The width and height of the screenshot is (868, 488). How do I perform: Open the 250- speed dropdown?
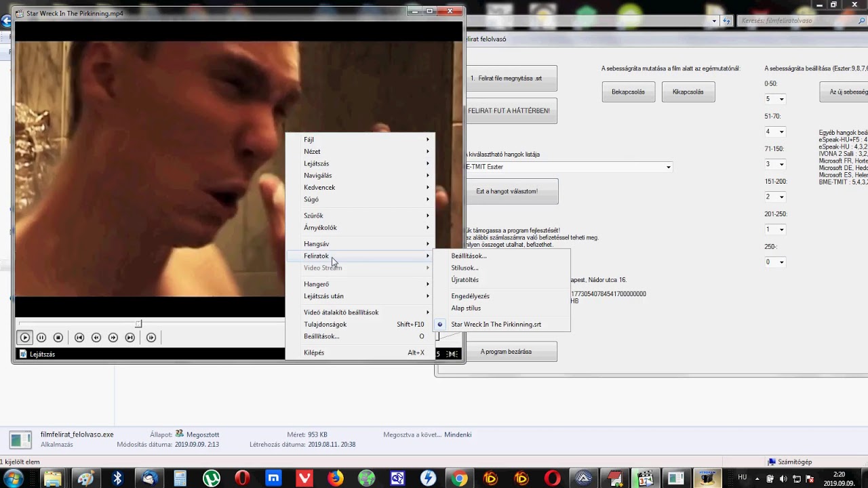pyautogui.click(x=781, y=262)
